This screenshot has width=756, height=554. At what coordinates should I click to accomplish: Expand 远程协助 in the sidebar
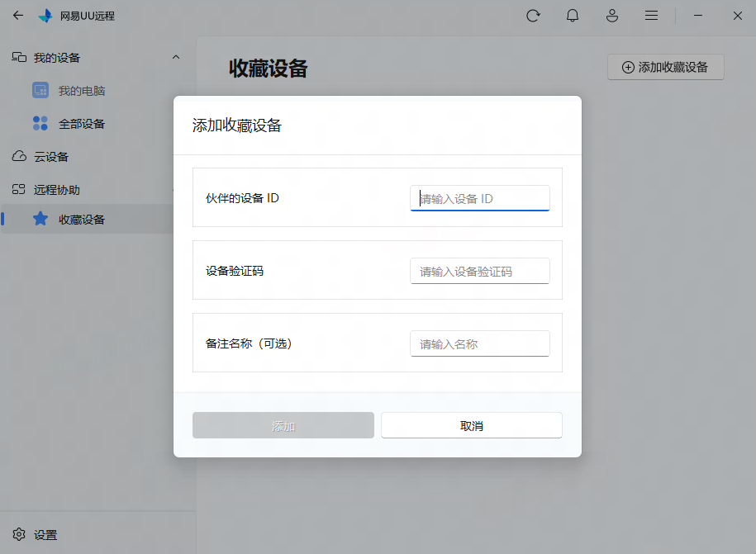click(x=57, y=190)
